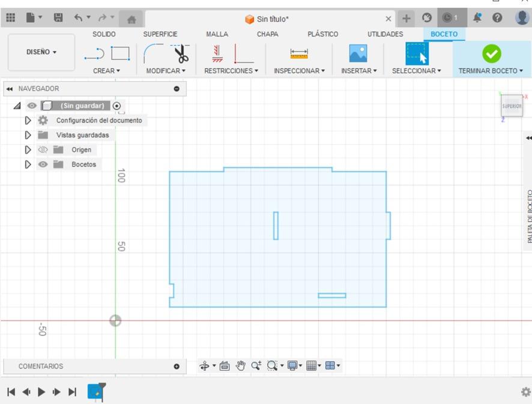The height and width of the screenshot is (404, 532).
Task: Select the Line sketch tool
Action: [x=94, y=53]
